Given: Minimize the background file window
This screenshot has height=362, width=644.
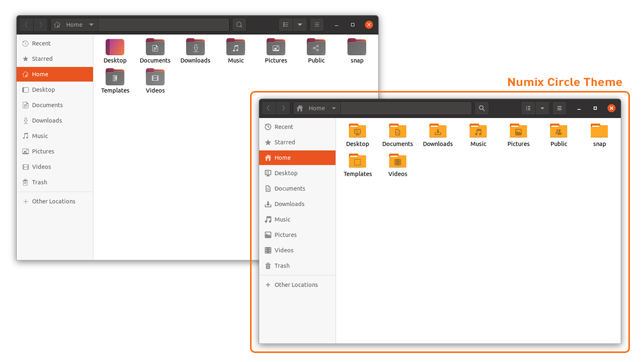Looking at the screenshot, I should [337, 25].
